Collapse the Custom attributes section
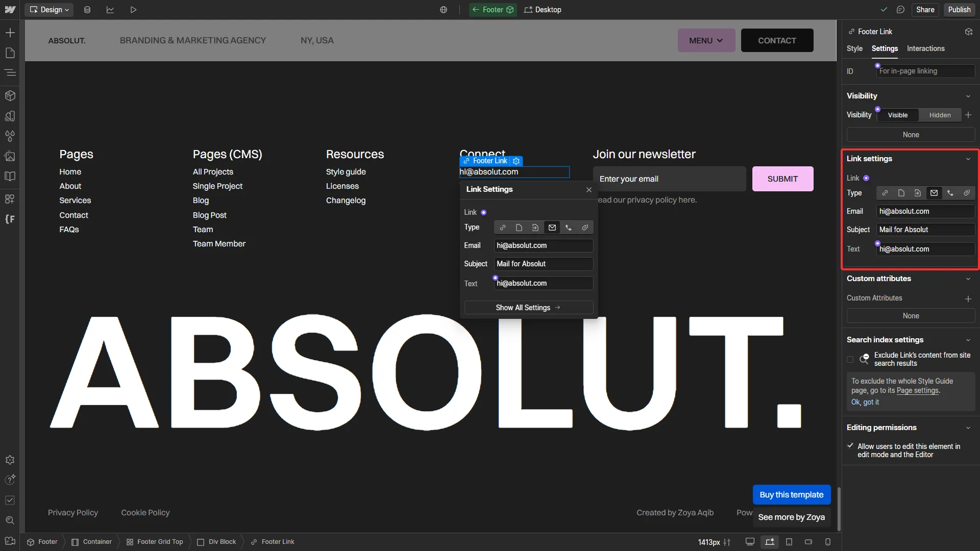This screenshot has width=980, height=551. click(x=968, y=279)
